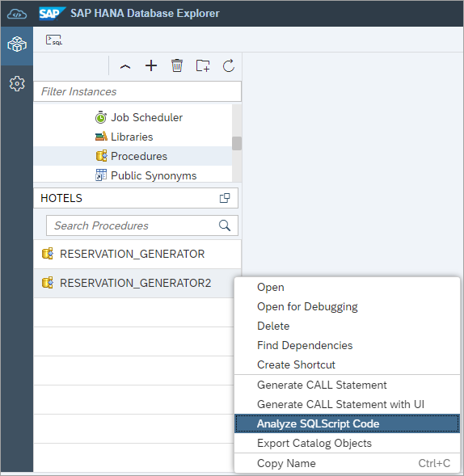Click the trash delete instance icon
Image resolution: width=464 pixels, height=476 pixels.
tap(177, 65)
